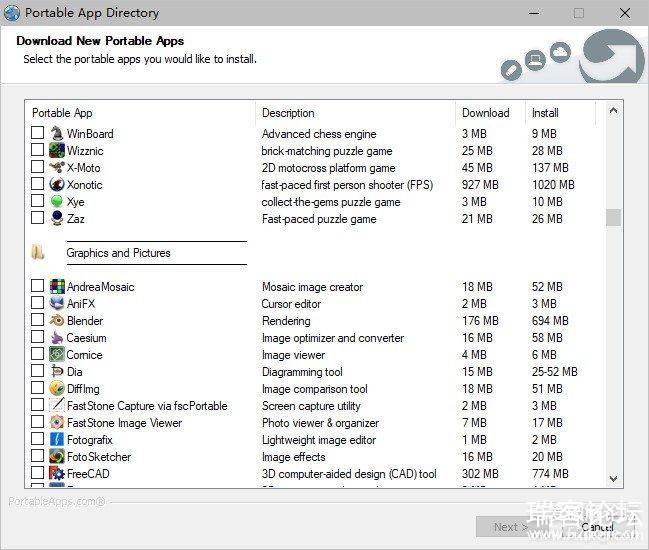Click the Description column header
The height and width of the screenshot is (550, 649).
(x=356, y=113)
